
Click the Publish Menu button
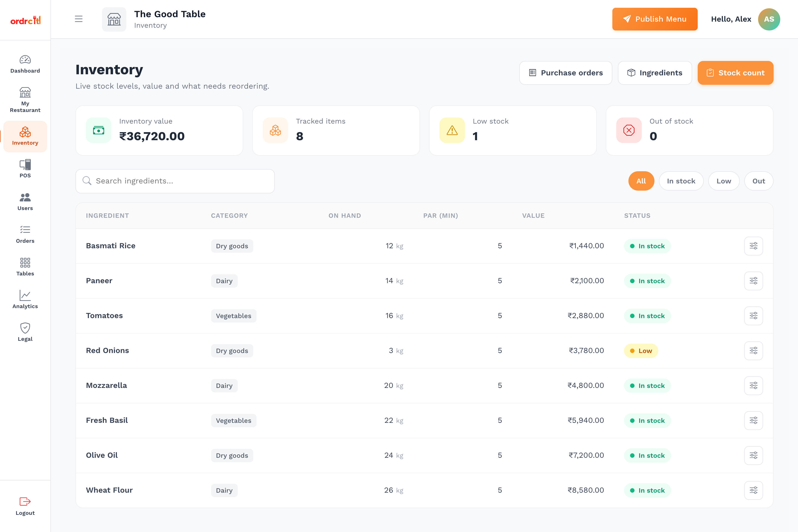click(x=654, y=19)
